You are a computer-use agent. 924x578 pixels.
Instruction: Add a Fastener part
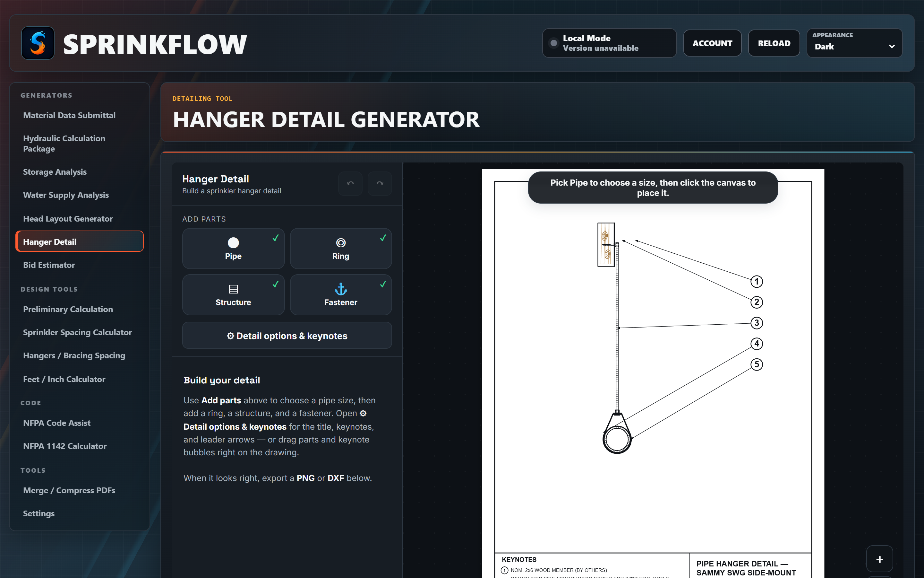[341, 295]
